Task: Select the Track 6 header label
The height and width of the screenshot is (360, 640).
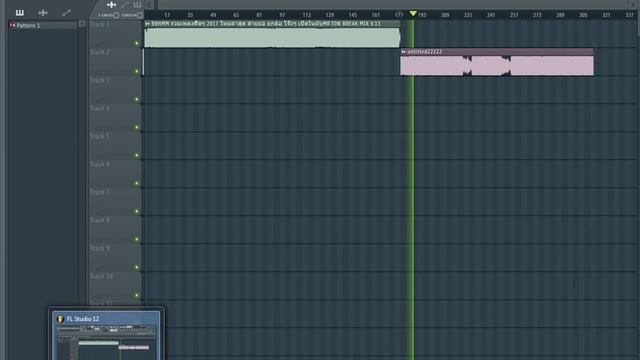Action: point(100,164)
